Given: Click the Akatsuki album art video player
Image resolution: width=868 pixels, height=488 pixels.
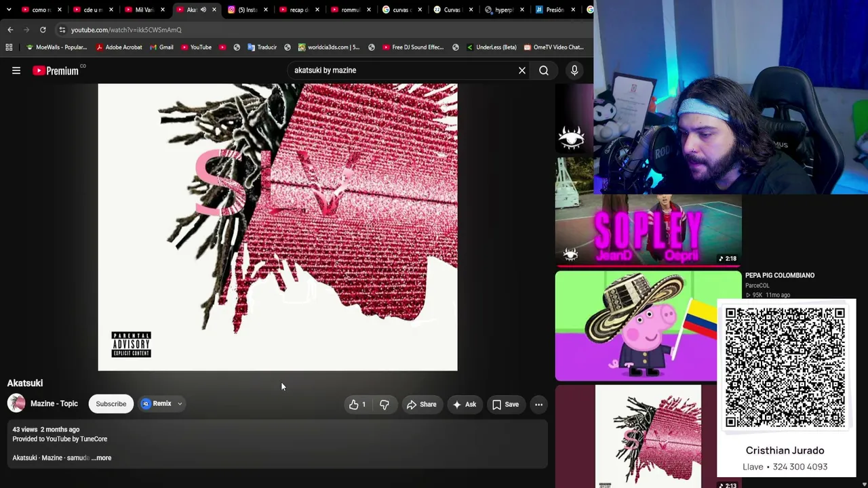Looking at the screenshot, I should [278, 227].
